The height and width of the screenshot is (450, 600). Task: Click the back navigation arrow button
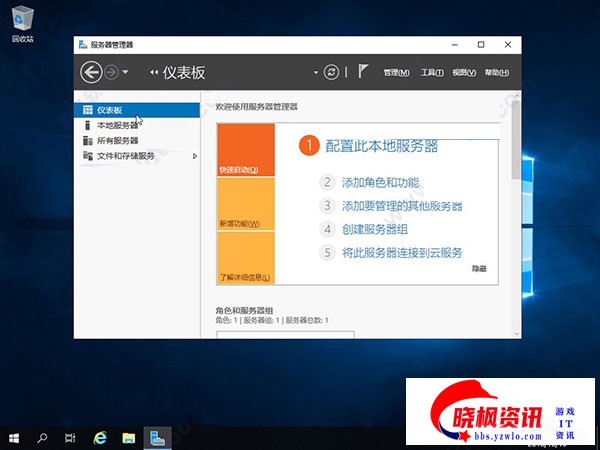coord(92,72)
